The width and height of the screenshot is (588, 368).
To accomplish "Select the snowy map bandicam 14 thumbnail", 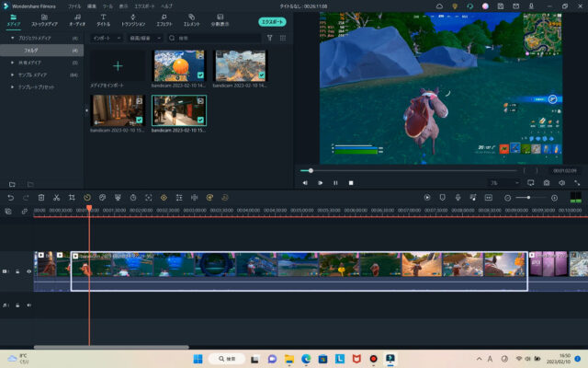I will [x=240, y=66].
